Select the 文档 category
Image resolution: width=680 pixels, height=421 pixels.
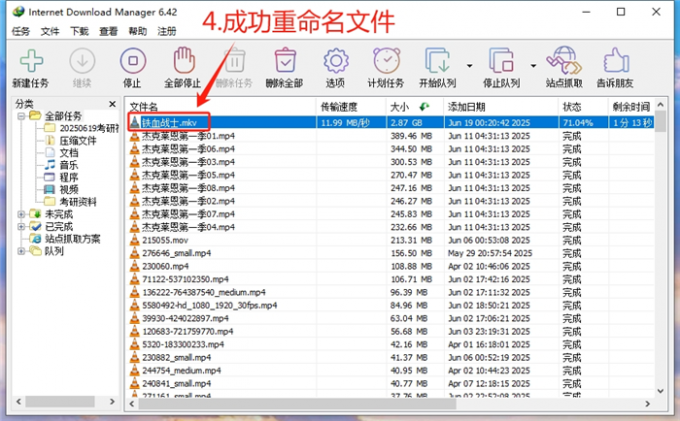point(69,153)
